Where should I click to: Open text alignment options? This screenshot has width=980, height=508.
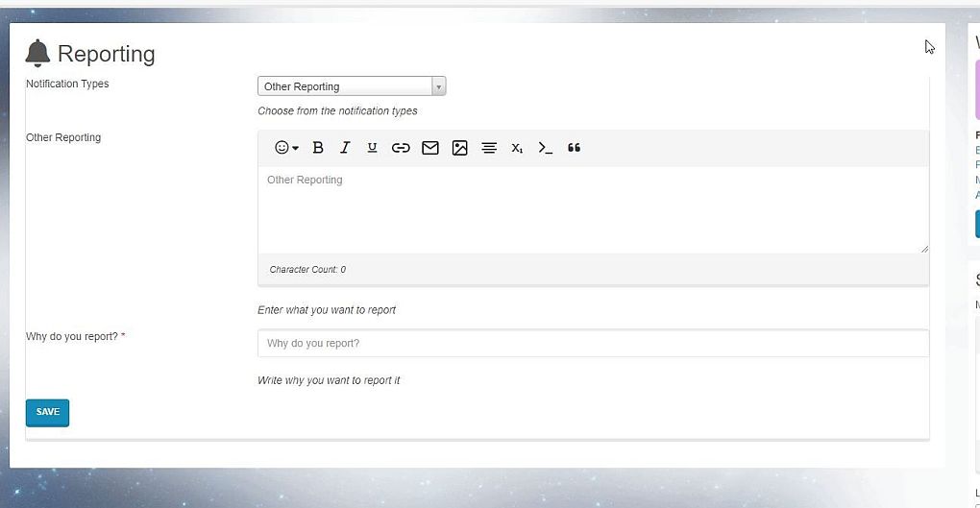(x=489, y=148)
